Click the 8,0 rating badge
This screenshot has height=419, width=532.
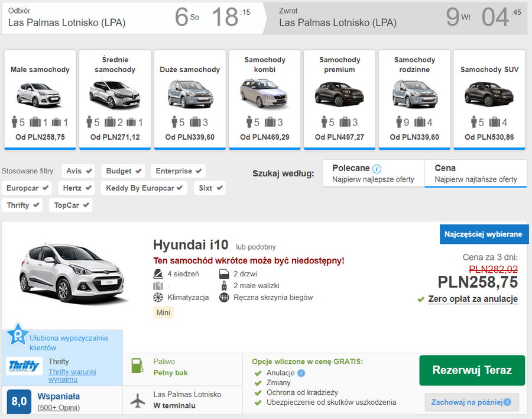pos(19,401)
